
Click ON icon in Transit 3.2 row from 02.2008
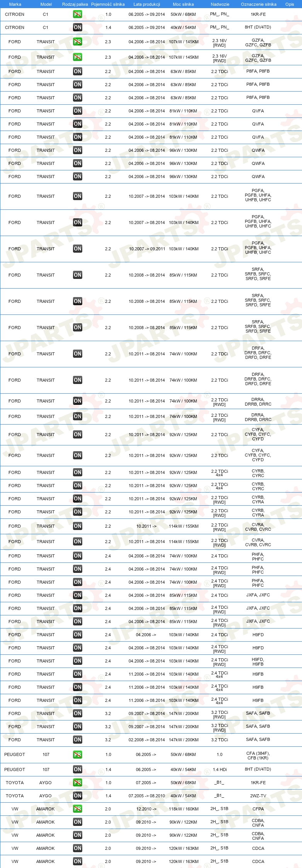point(78,740)
